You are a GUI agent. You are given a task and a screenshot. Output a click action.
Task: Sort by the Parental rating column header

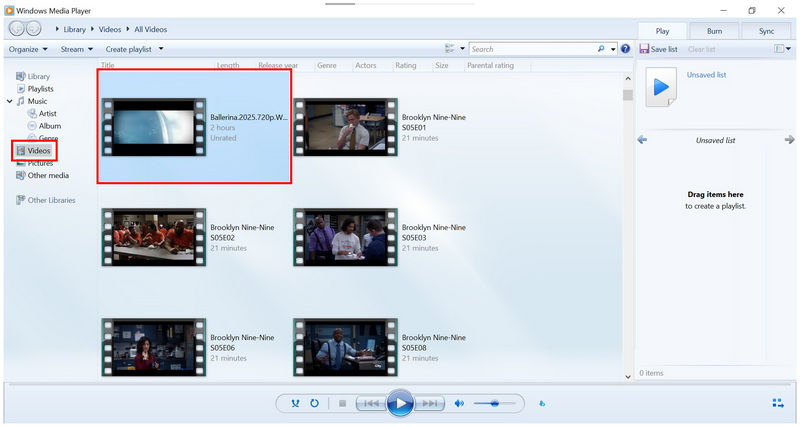coord(490,65)
